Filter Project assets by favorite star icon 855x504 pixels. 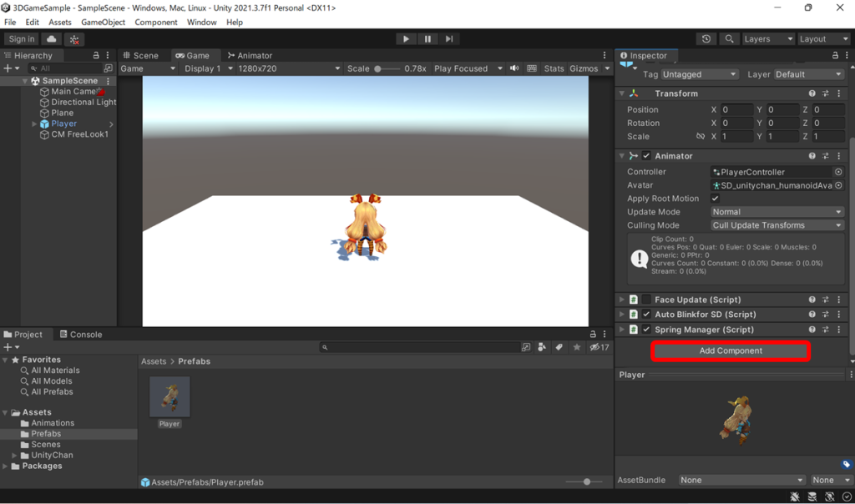(x=576, y=346)
